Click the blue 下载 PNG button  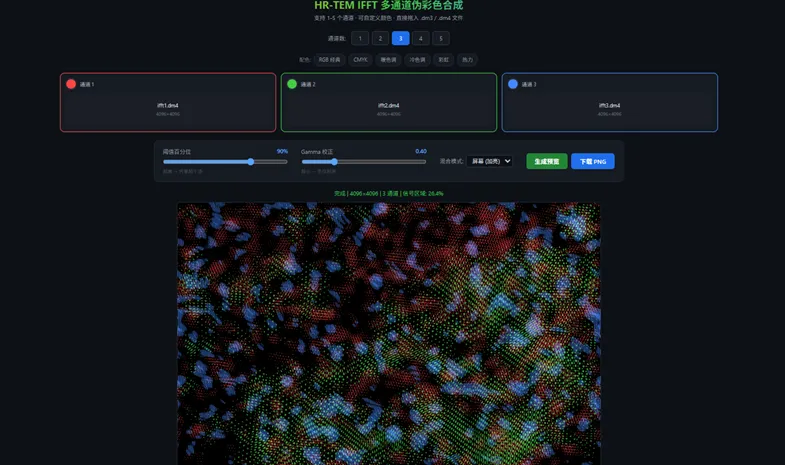tap(593, 161)
